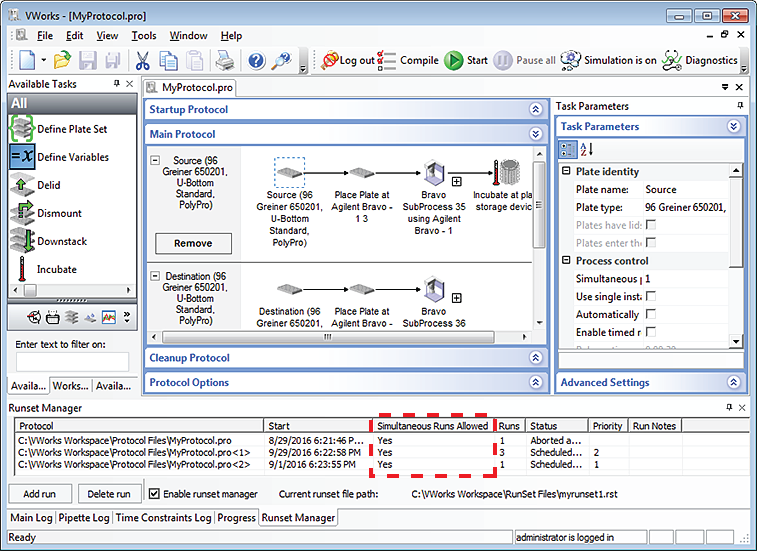Viewport: 758px width, 551px height.
Task: Select the Define Variables task icon
Action: (22, 156)
